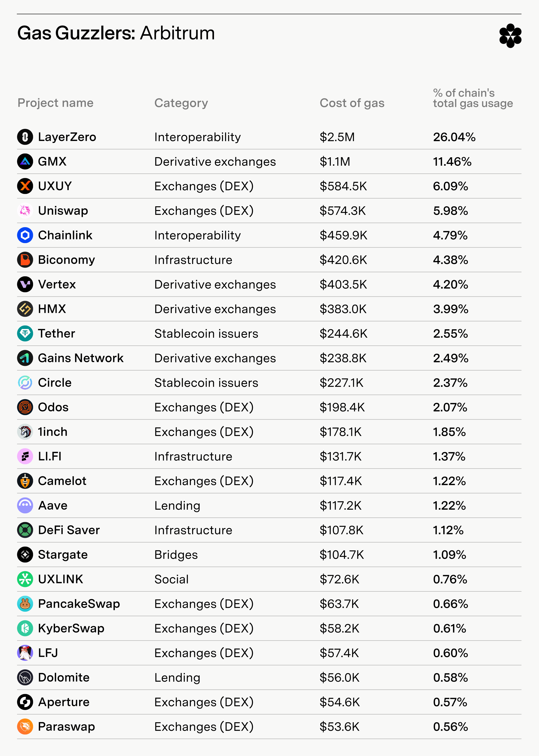Screen dimensions: 539x756
Task: Click the 26.04% value for LayerZero
Action: (x=454, y=137)
